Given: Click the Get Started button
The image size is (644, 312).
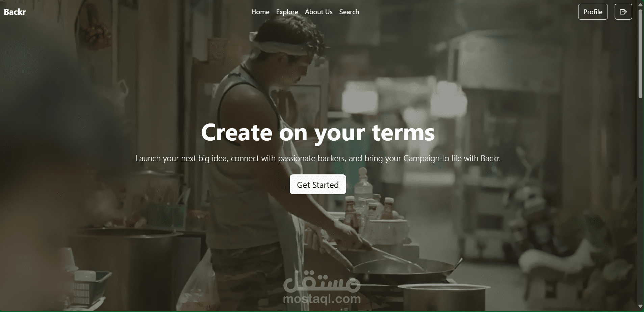Looking at the screenshot, I should pyautogui.click(x=318, y=185).
